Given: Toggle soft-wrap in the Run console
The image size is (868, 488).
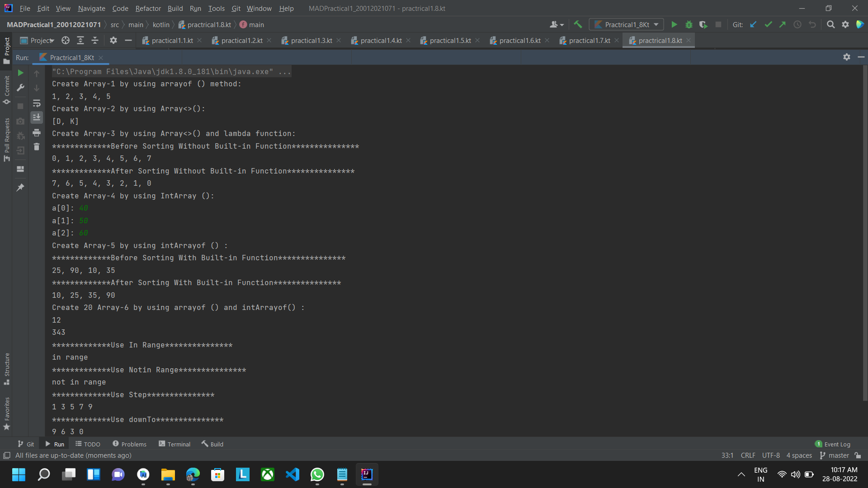Looking at the screenshot, I should 37,103.
